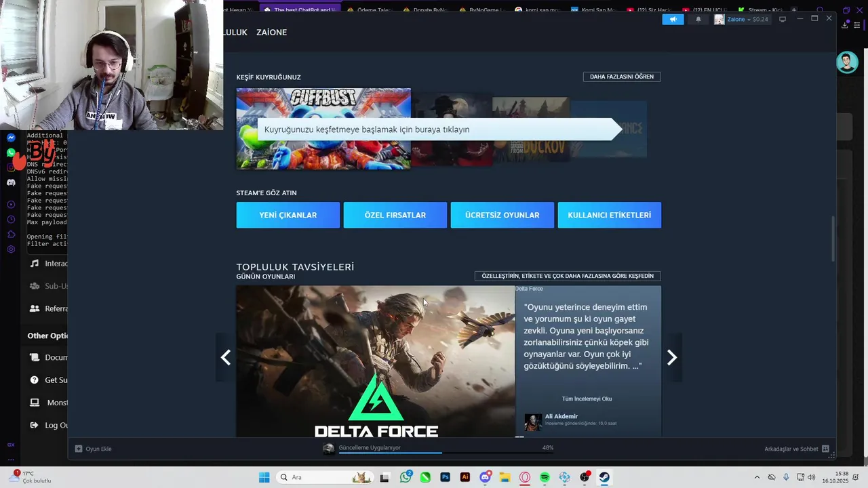Screen dimensions: 868x488
Task: Click ÖZEL FIRSATLAR button
Action: (x=395, y=215)
